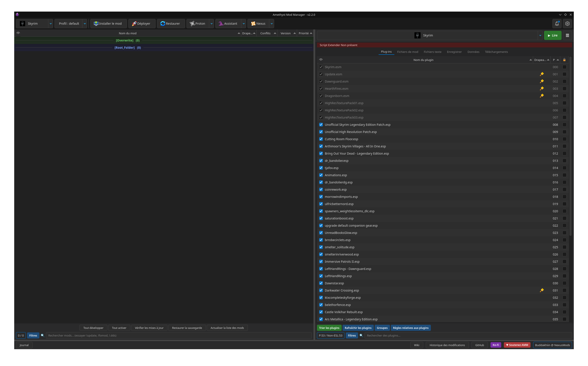Click the Assistant wizard button

(x=228, y=24)
